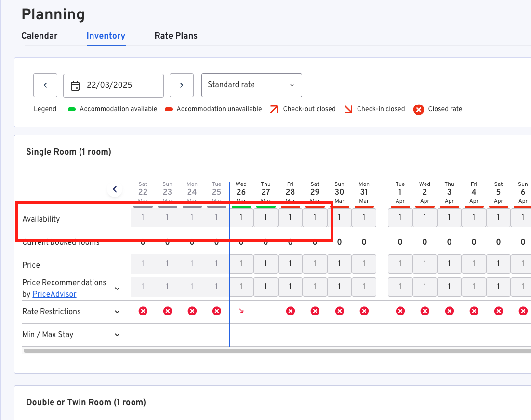Click the Rate Restrictions row label
Image resolution: width=531 pixels, height=420 pixels.
(x=52, y=311)
